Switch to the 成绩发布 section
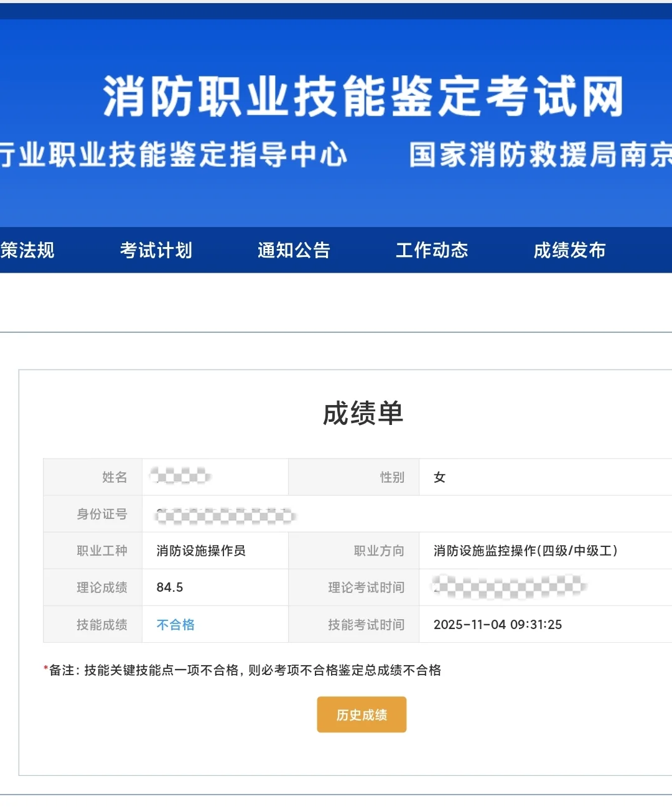Screen dimensions: 672x812 570,250
